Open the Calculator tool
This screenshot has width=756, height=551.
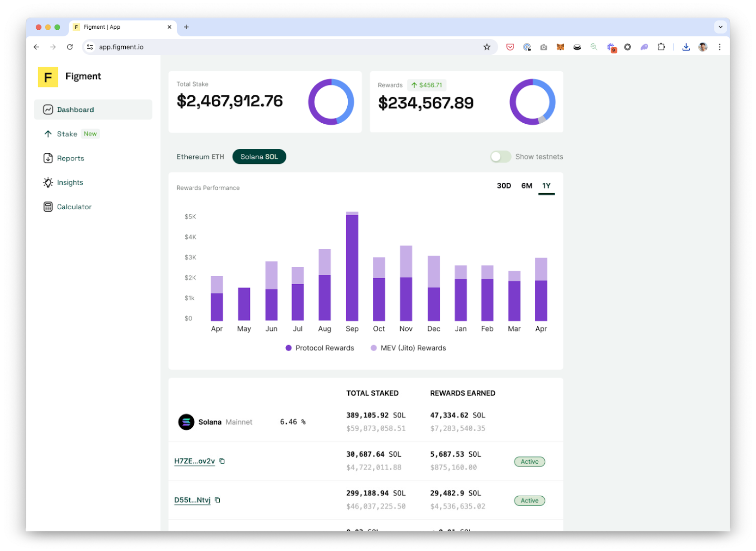(x=74, y=206)
